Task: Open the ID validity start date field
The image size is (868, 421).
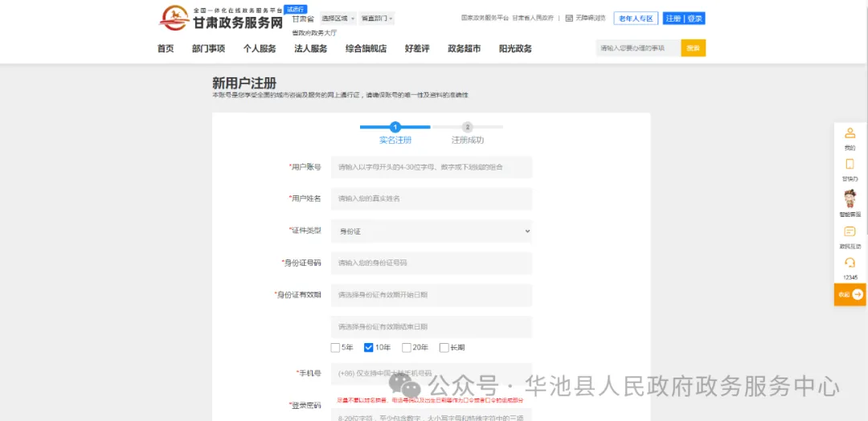Action: [432, 295]
